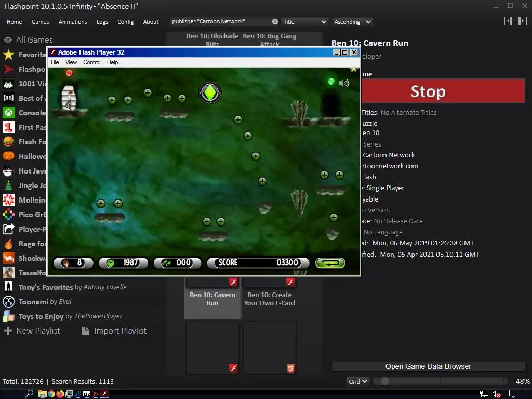Select the Molleindustria playlist icon
532x399 pixels.
click(8, 200)
